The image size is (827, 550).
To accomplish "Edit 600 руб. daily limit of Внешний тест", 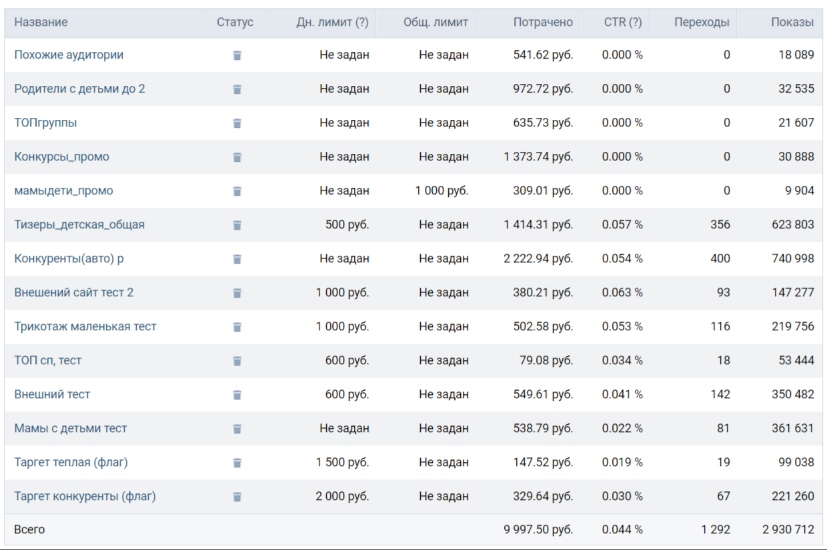I will pos(347,394).
